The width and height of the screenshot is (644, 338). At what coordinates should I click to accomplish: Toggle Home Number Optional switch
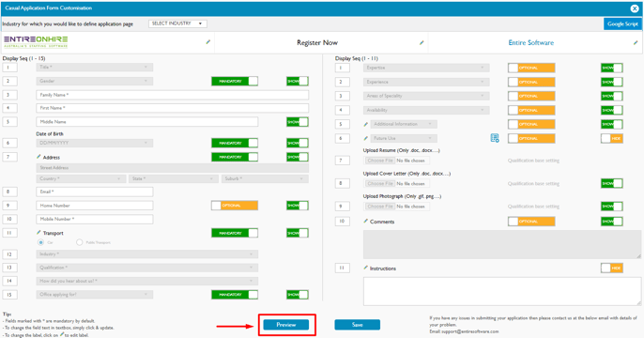tap(235, 206)
